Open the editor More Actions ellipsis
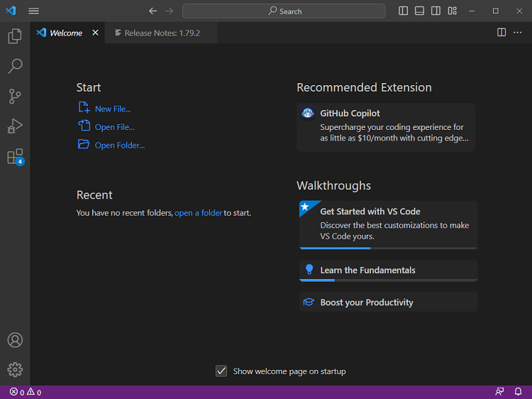Image resolution: width=532 pixels, height=399 pixels. 517,32
